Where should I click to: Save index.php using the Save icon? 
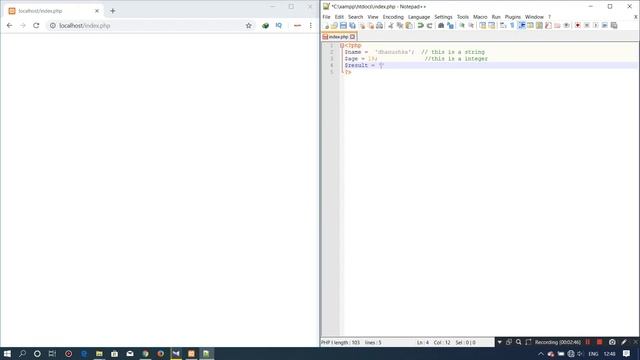343,25
